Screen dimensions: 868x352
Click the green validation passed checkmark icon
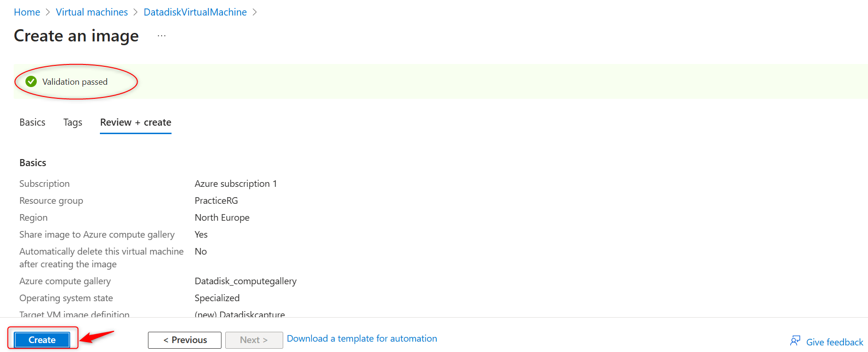click(x=31, y=81)
